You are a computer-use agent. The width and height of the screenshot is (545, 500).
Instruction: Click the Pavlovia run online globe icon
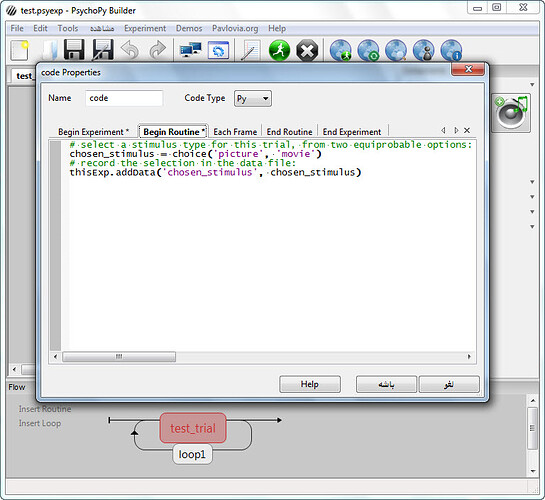(341, 51)
